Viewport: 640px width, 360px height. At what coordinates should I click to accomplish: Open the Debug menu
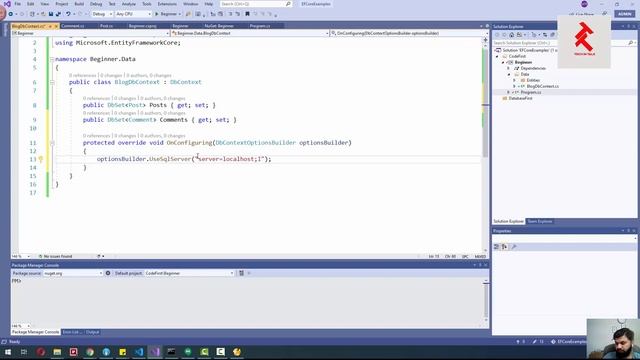point(96,4)
